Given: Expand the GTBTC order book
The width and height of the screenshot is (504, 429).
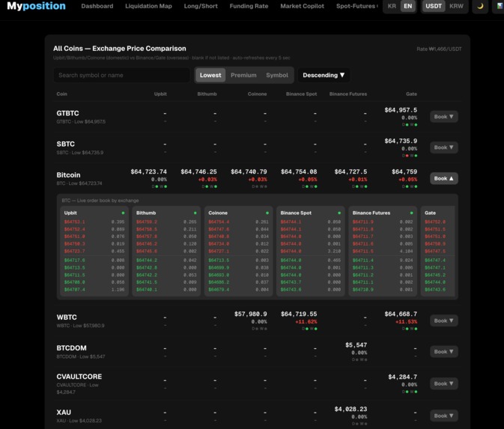Looking at the screenshot, I should point(443,117).
